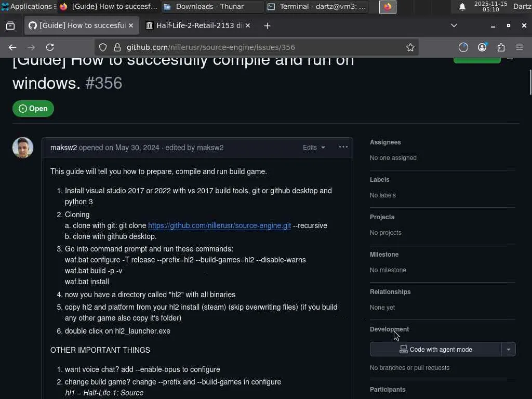
Task: Open the three-dot comment options menu
Action: (x=343, y=147)
